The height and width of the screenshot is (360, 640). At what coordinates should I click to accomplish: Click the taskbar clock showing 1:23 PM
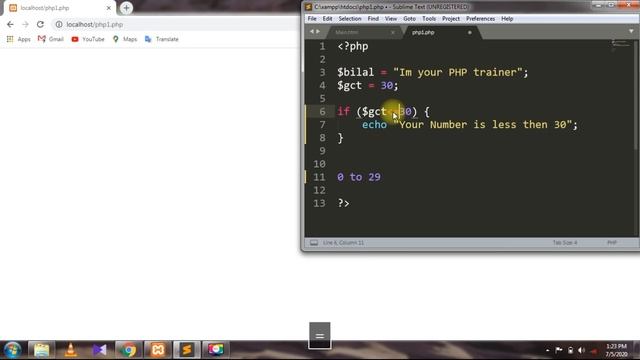(616, 350)
